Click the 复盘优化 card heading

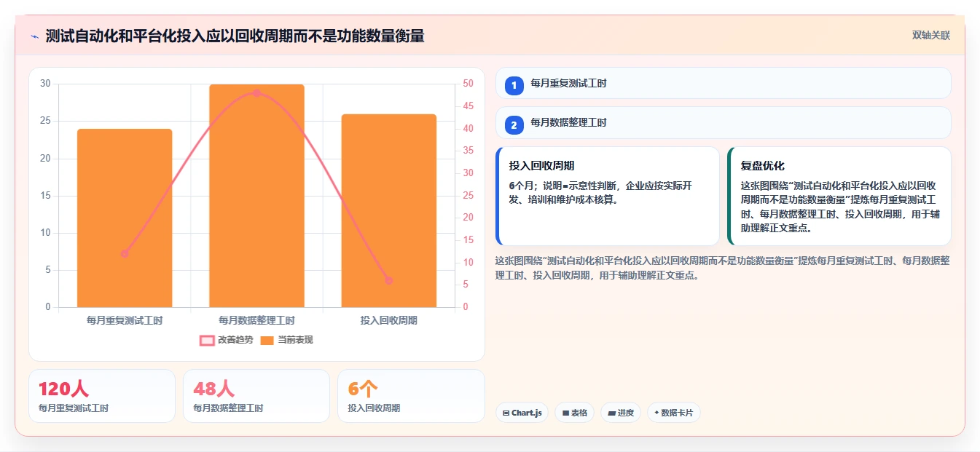[x=762, y=166]
